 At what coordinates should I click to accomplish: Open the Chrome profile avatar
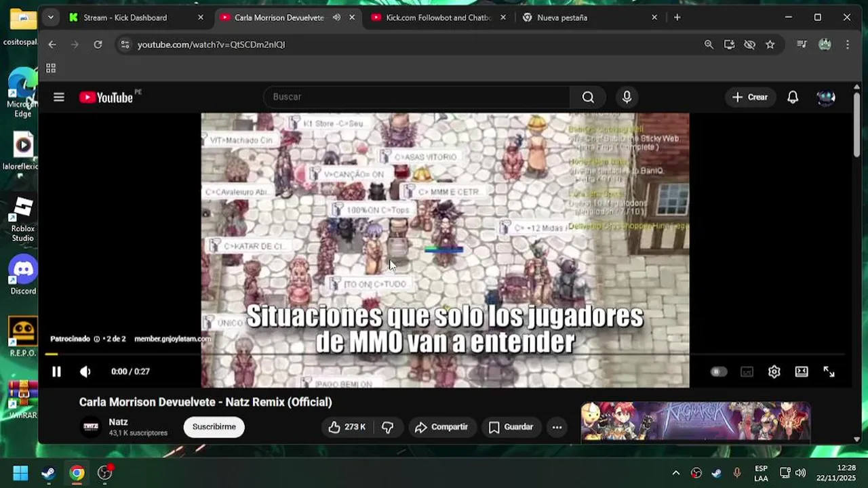coord(825,45)
